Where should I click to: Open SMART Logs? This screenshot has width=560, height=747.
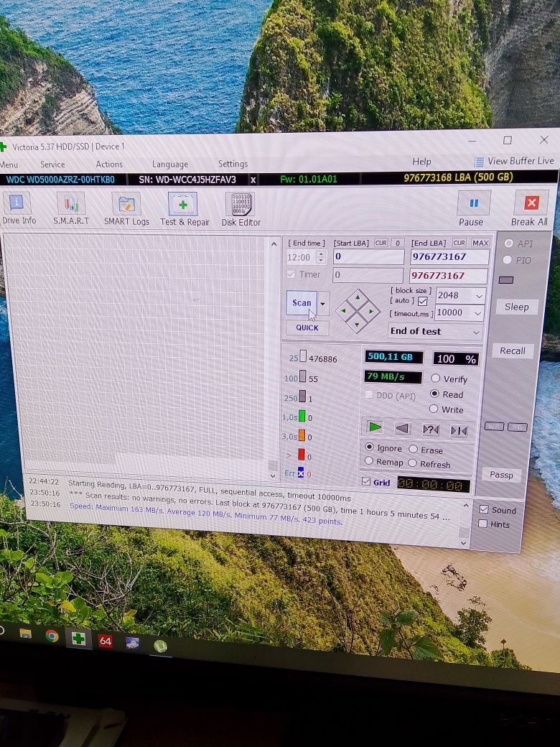coord(126,209)
